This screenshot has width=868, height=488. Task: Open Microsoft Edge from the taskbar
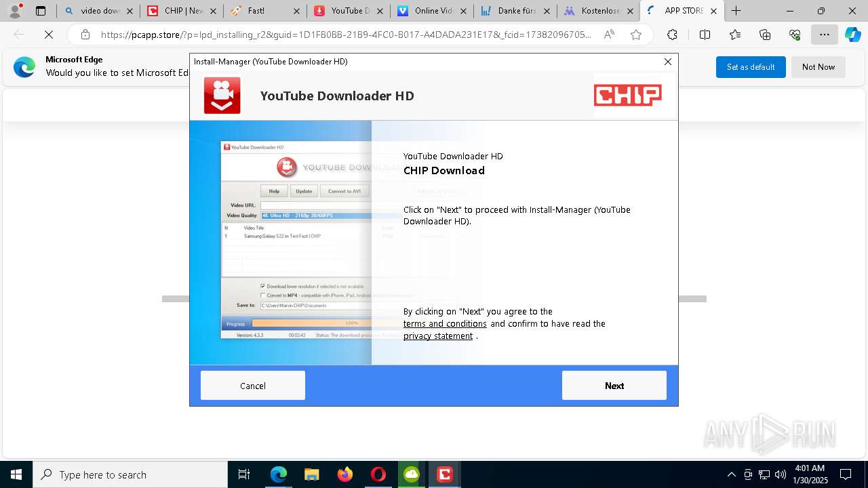279,474
